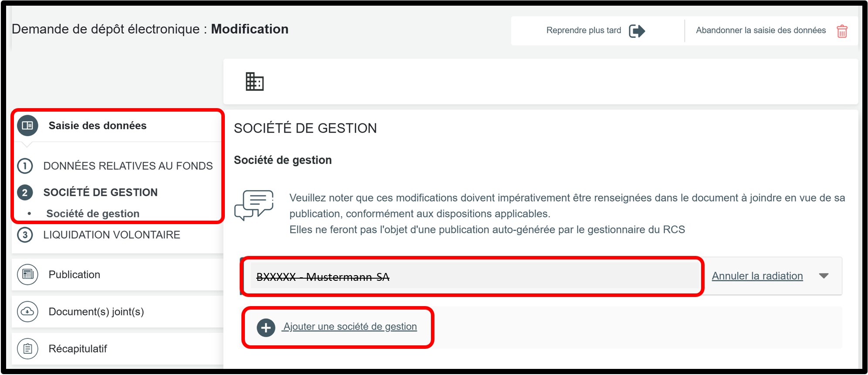Click the plus icon to add management company
868x375 pixels.
click(x=266, y=327)
